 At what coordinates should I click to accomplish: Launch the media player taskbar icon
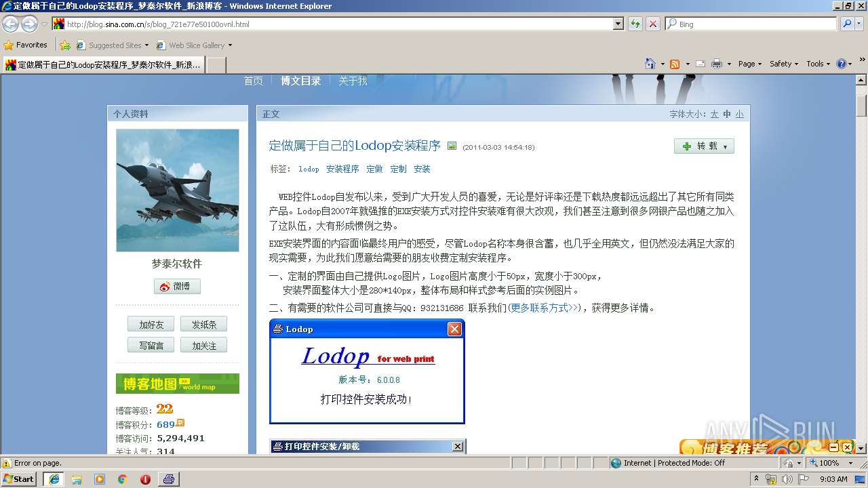pos(100,479)
